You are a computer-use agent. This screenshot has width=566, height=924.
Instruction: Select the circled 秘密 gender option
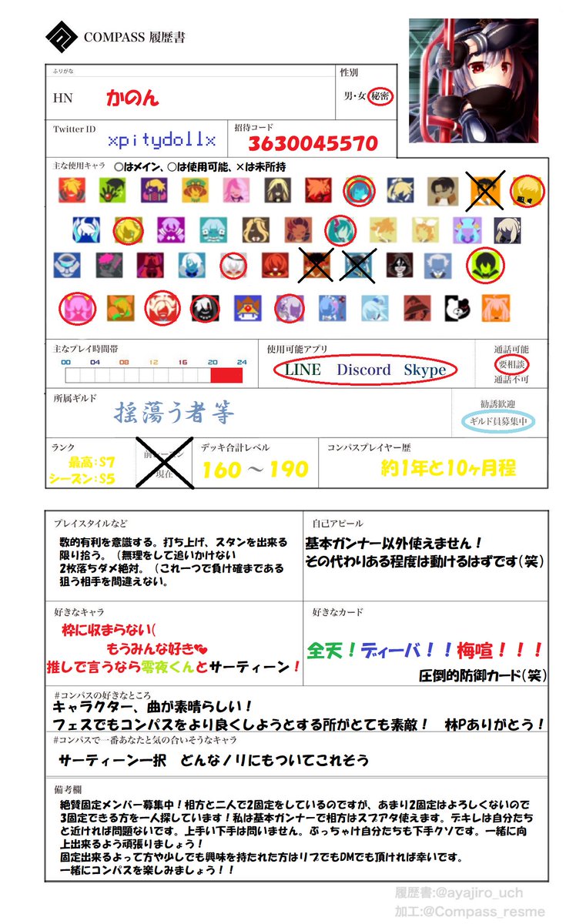380,96
